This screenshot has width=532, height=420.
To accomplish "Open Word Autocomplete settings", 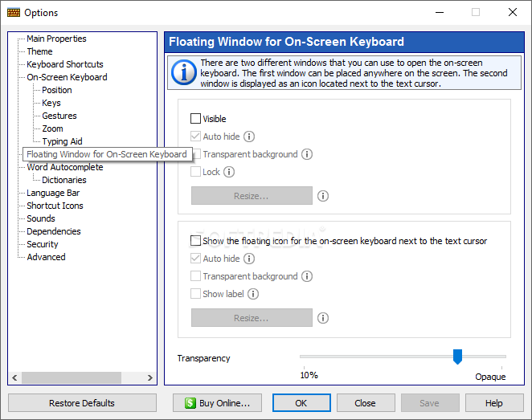I will coord(65,167).
